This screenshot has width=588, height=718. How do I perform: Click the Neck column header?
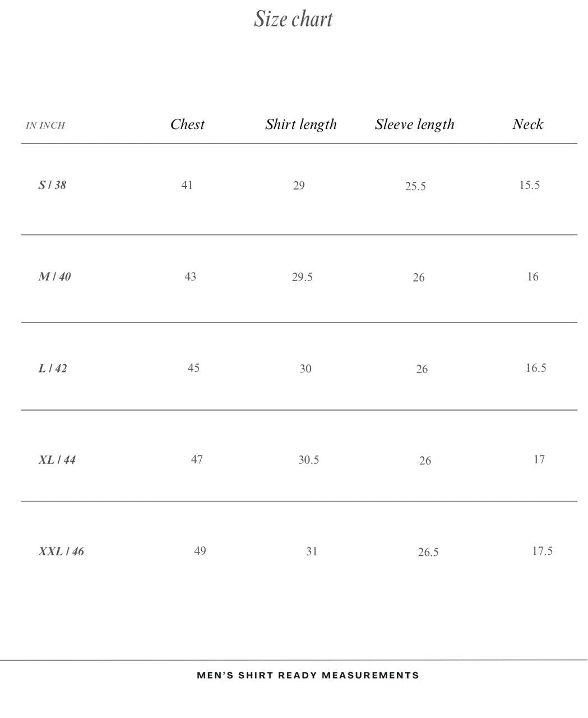(527, 125)
